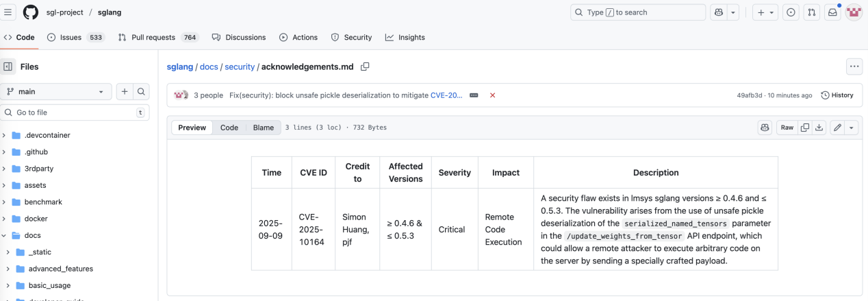This screenshot has width=868, height=301.
Task: Go to the Issues tab
Action: 76,38
